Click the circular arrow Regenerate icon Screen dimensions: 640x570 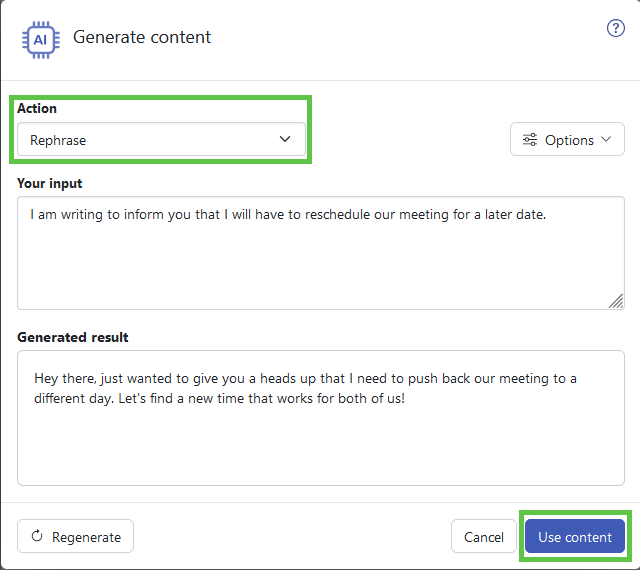37,536
